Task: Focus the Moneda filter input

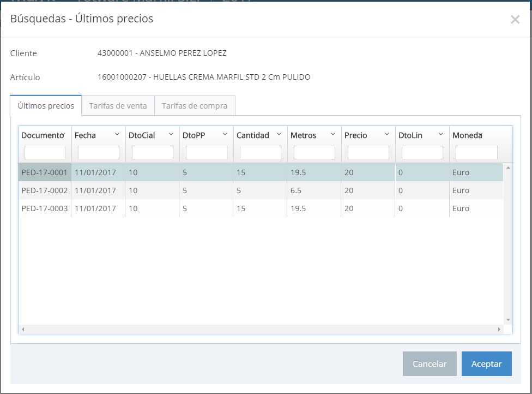Action: click(476, 152)
